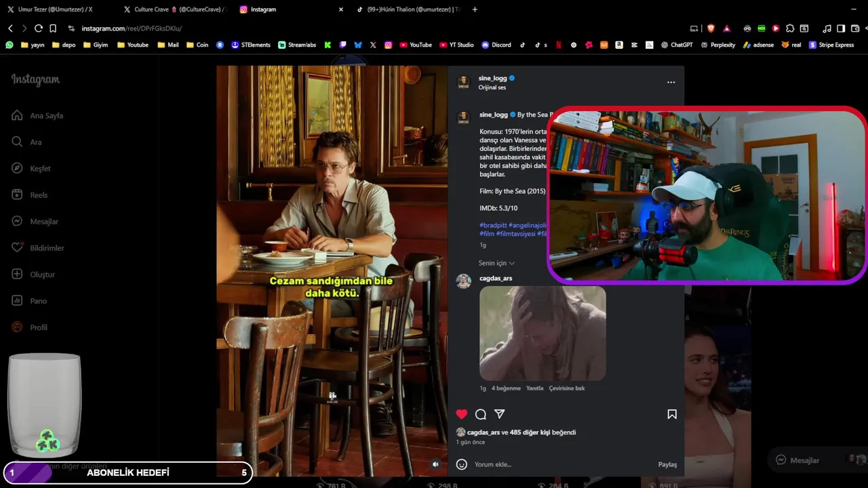Screen dimensions: 868x488
Task: Click Çevirisine bak on the comment
Action: 567,388
